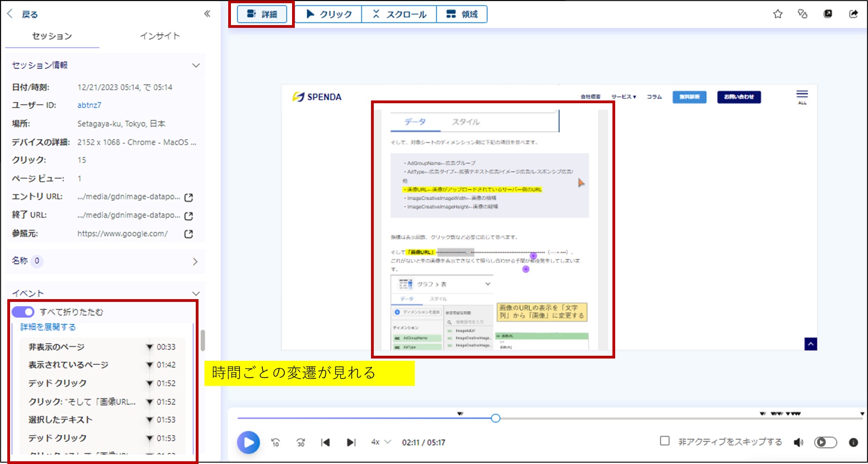Screen dimensions: 868x464
Task: Collapse the セッション情報 section
Action: (196, 65)
